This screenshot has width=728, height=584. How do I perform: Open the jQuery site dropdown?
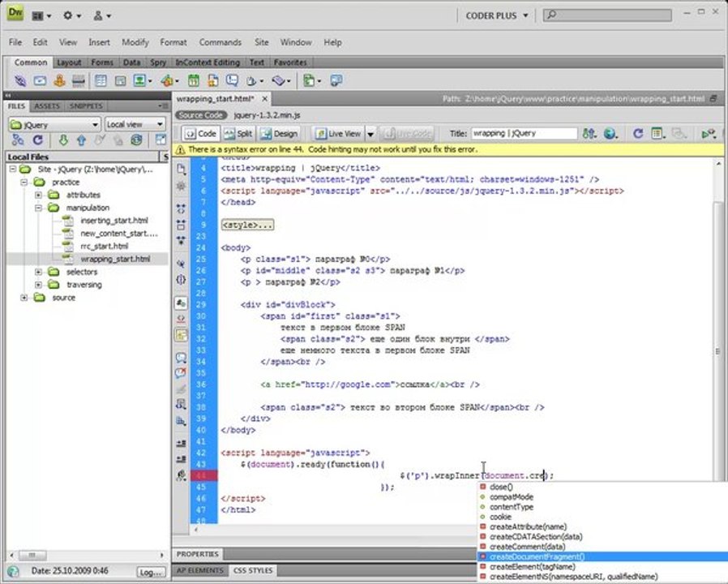[x=54, y=125]
